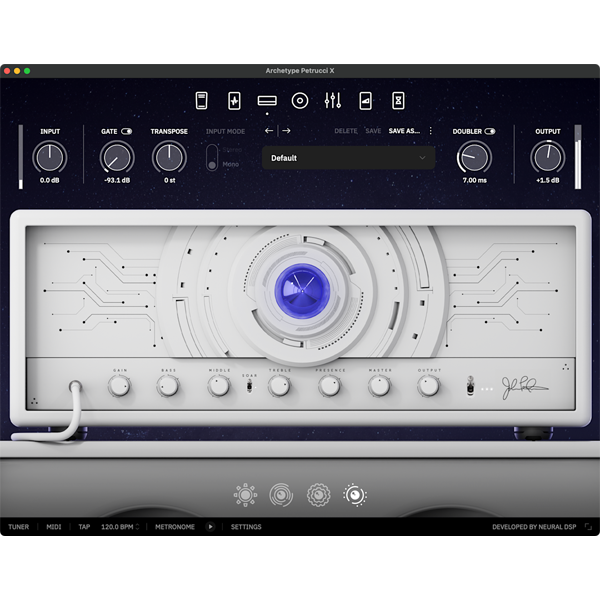This screenshot has width=600, height=600.
Task: Open the Tuner from bottom bar
Action: pyautogui.click(x=19, y=527)
